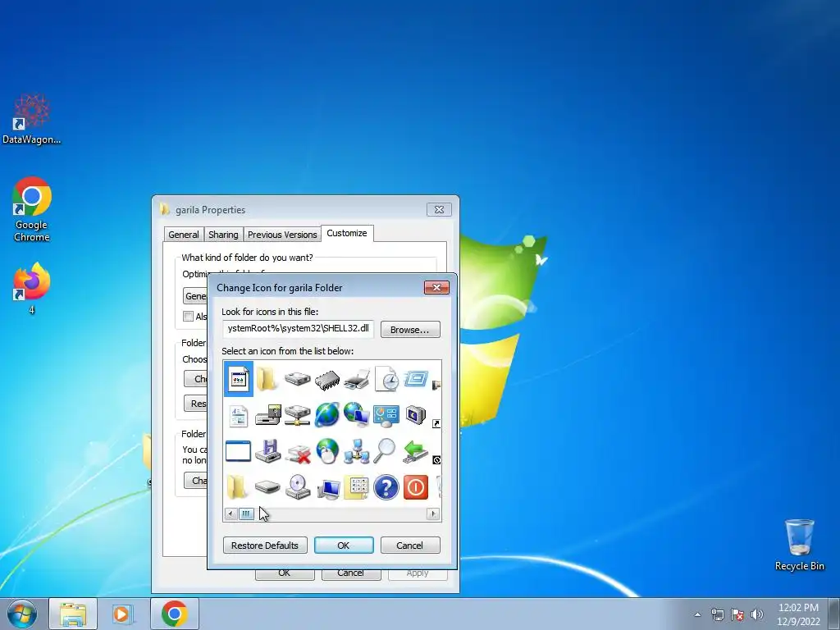This screenshot has height=630, width=840.
Task: Select the control panel screen icon
Action: (386, 416)
